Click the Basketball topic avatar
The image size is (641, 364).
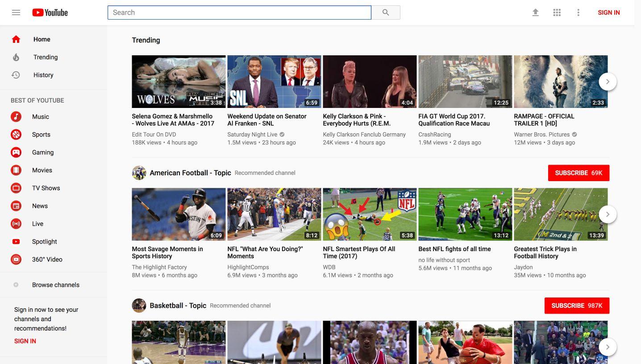(139, 306)
